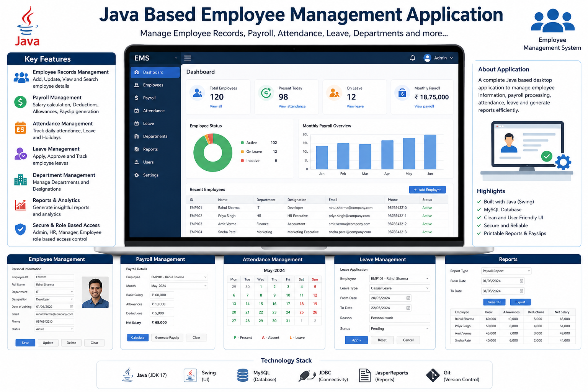
Task: Open the Month dropdown showing May-2024
Action: click(x=179, y=286)
